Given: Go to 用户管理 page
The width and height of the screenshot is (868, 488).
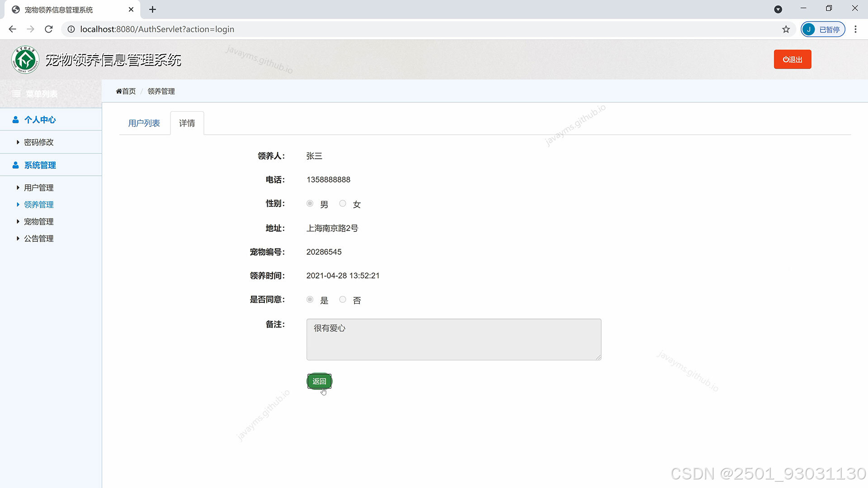Looking at the screenshot, I should [x=38, y=188].
